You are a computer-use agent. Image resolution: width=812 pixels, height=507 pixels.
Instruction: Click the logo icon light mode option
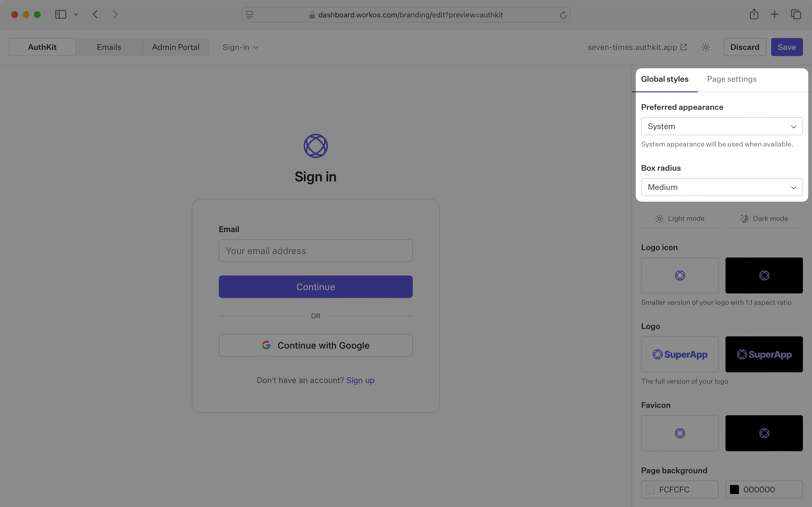point(679,275)
